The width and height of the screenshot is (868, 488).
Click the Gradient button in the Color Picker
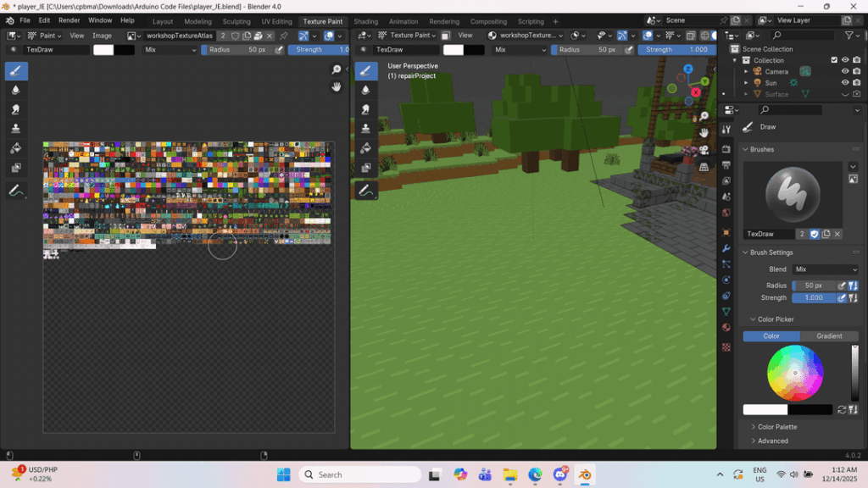828,335
